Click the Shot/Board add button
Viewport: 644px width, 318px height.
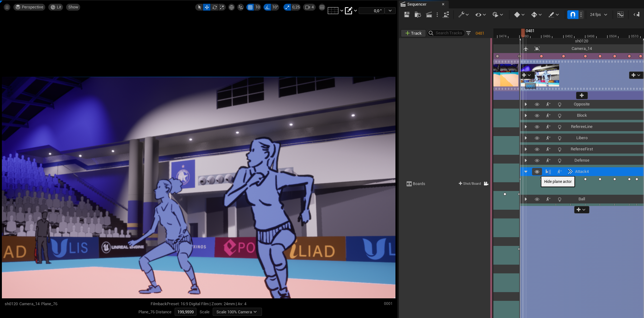[470, 183]
